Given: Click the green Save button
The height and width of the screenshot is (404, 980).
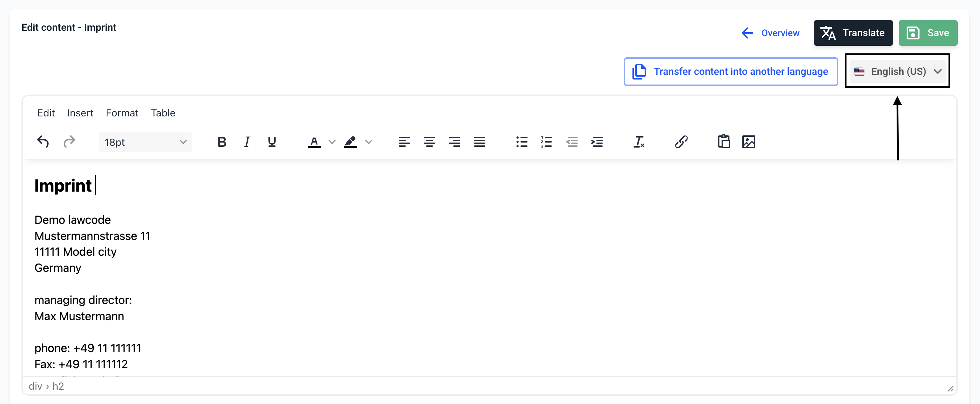Looking at the screenshot, I should 927,33.
